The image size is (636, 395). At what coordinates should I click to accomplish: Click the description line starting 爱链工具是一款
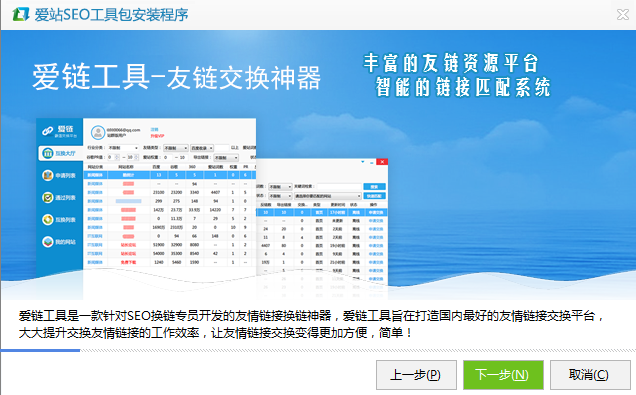pyautogui.click(x=311, y=316)
